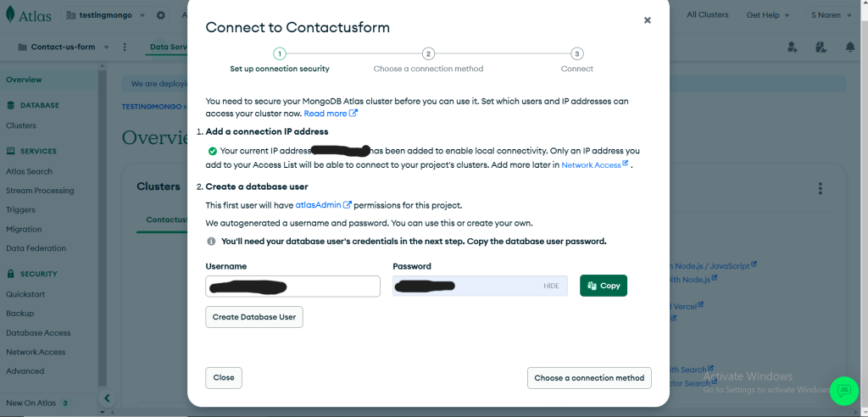Click the organization settings gear icon
This screenshot has height=417, width=868.
coord(160,15)
